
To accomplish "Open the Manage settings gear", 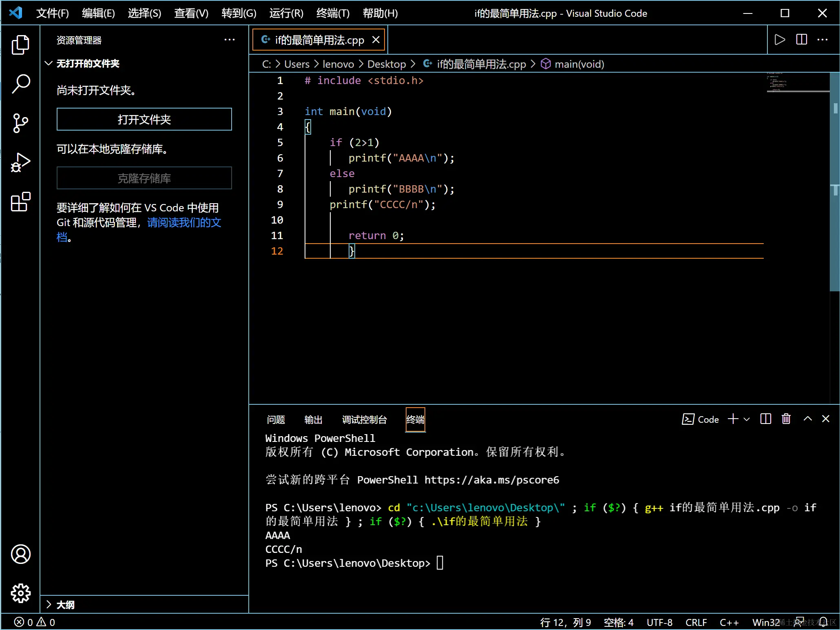I will click(20, 593).
